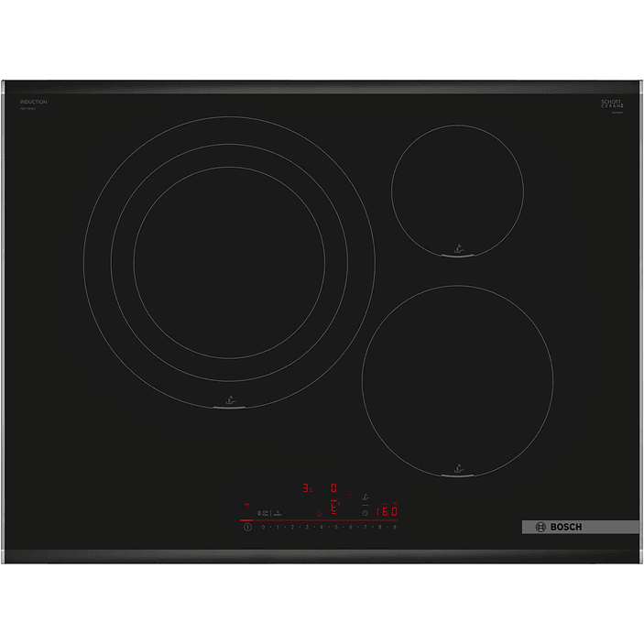Select the zone display showing 3
The height and width of the screenshot is (644, 644).
coord(307,489)
